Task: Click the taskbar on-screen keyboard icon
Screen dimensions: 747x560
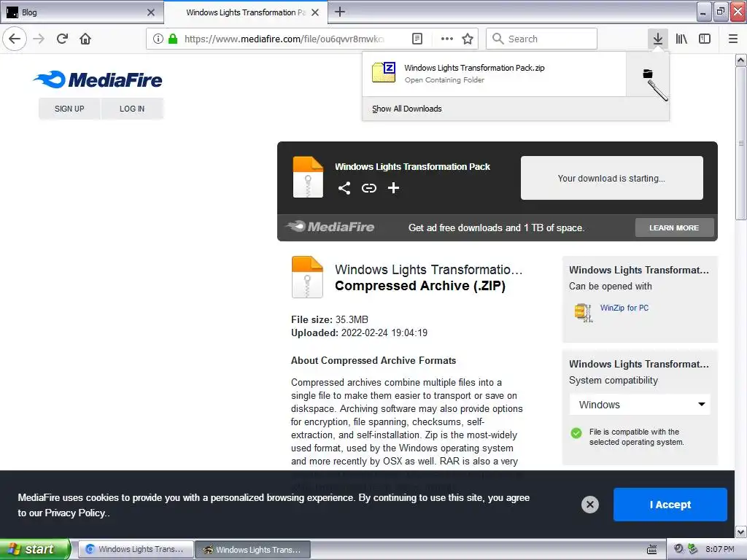Action: 651,549
